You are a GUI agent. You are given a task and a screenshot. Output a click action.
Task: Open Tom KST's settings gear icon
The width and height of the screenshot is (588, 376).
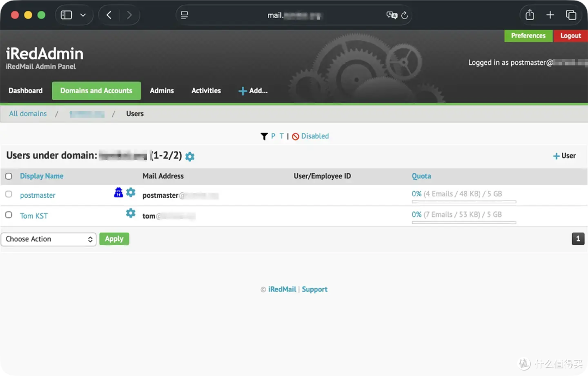point(131,213)
